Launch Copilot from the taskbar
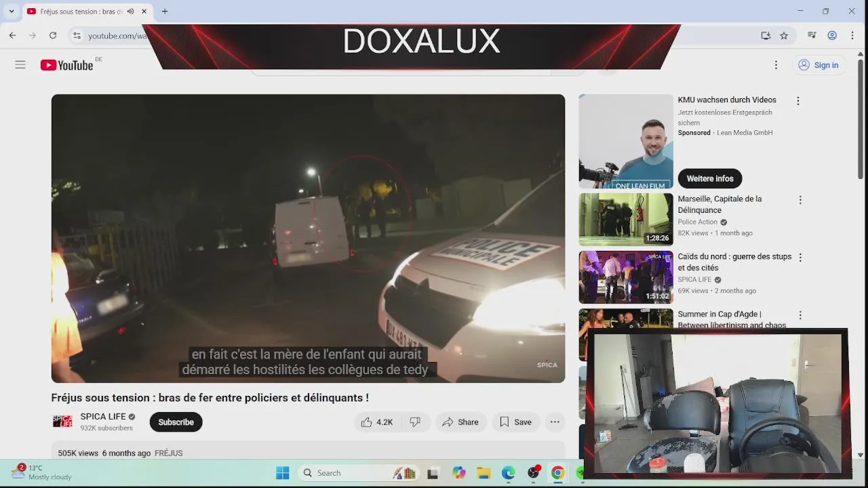The height and width of the screenshot is (488, 868). click(x=459, y=473)
